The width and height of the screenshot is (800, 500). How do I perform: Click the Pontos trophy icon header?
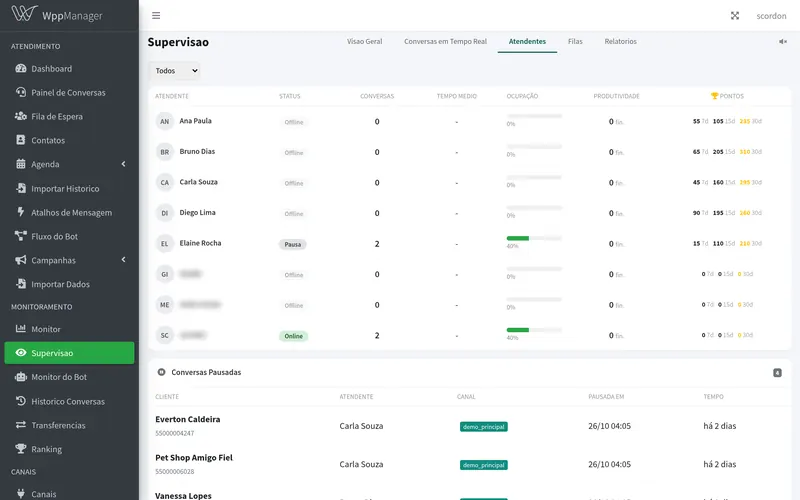(714, 96)
